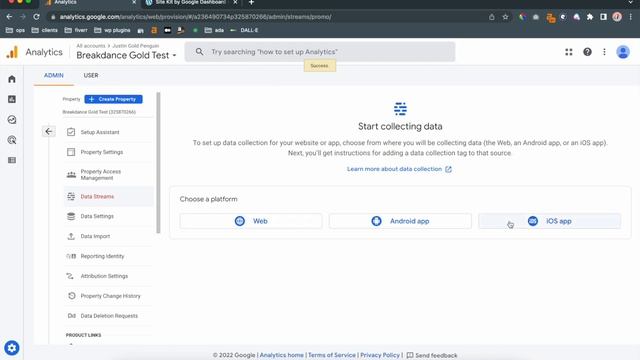This screenshot has width=640, height=360.
Task: Click the browser reload icon
Action: (x=36, y=17)
